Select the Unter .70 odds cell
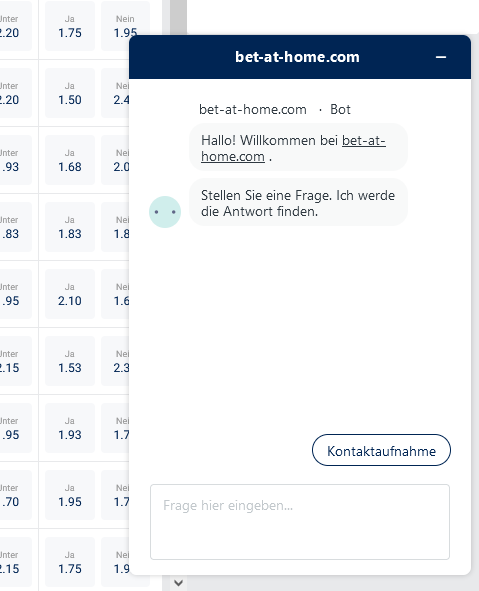 [x=15, y=495]
